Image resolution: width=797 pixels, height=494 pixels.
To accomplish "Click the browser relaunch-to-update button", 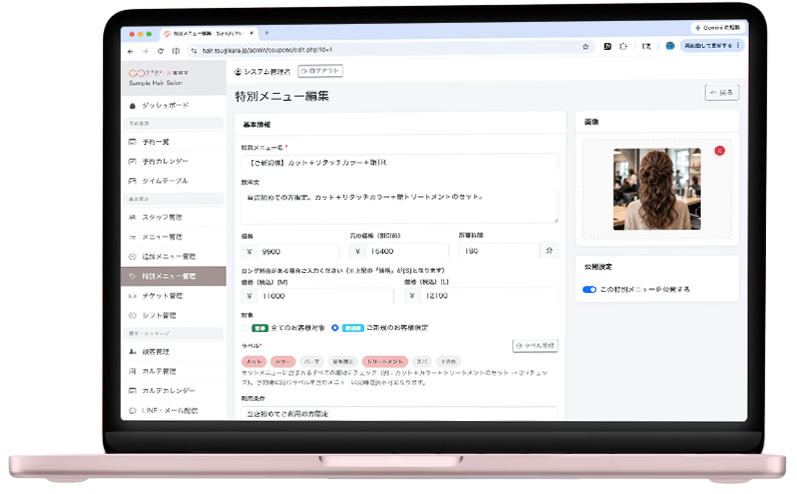I will pos(712,45).
